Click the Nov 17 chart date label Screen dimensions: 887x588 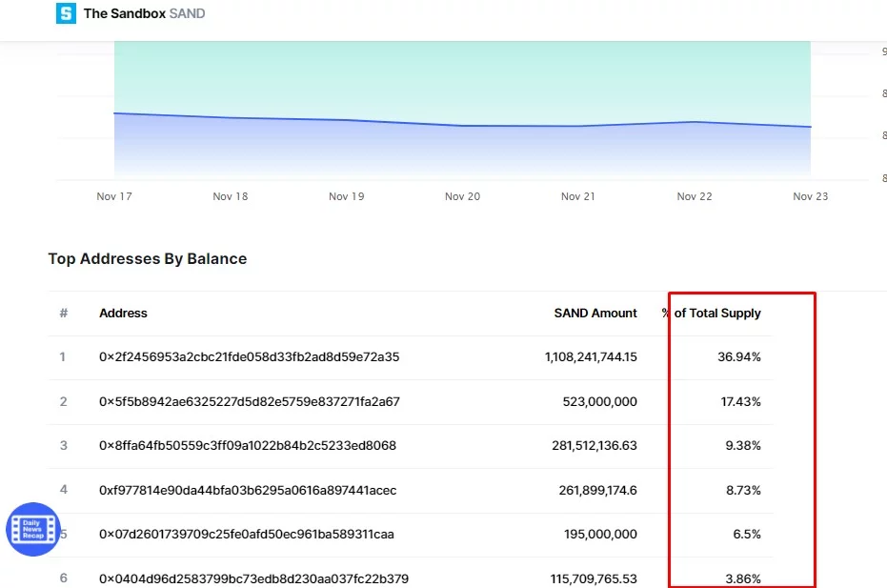pos(114,196)
